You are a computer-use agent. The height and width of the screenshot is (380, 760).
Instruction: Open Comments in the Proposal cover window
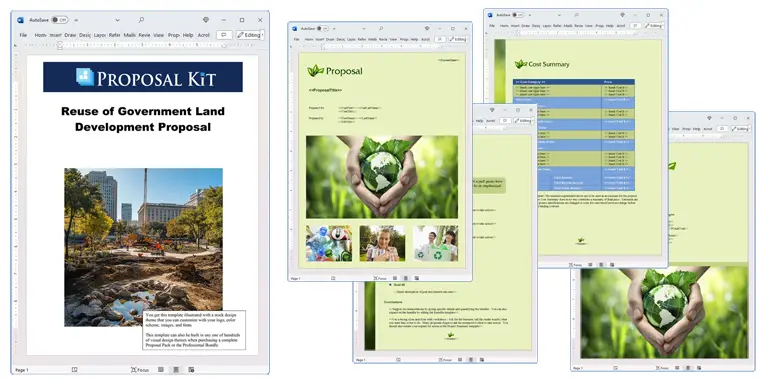pyautogui.click(x=440, y=39)
